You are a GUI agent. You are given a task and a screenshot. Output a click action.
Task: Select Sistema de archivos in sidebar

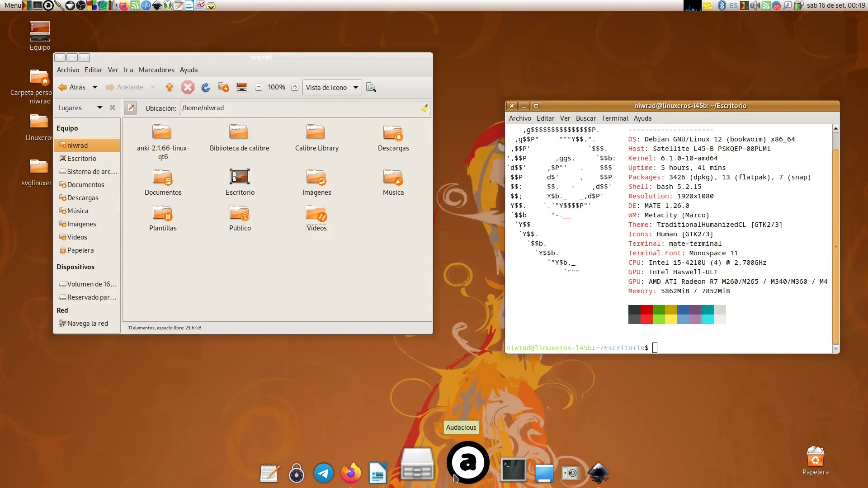(87, 172)
